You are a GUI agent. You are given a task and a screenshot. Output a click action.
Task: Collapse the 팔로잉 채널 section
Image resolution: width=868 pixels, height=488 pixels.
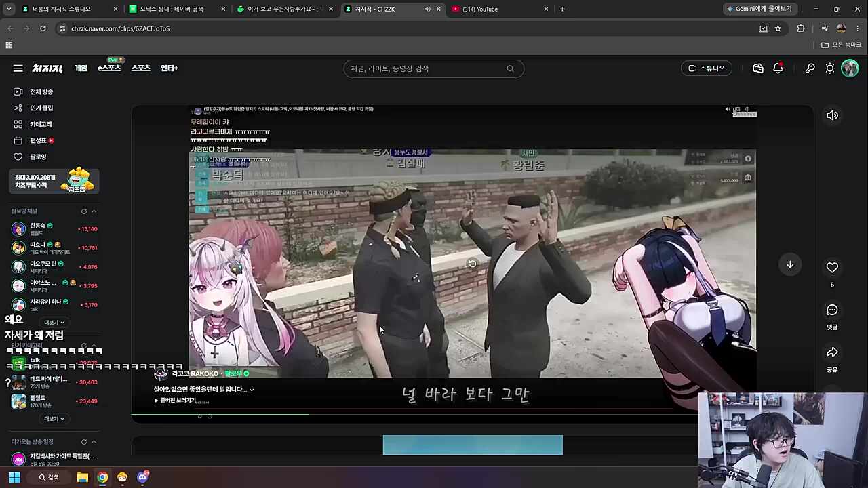[x=94, y=211]
